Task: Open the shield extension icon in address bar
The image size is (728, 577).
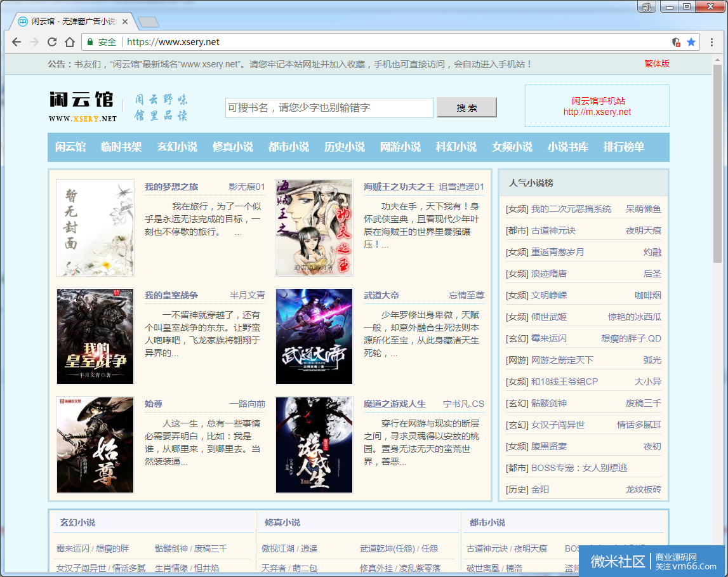Action: pos(677,43)
